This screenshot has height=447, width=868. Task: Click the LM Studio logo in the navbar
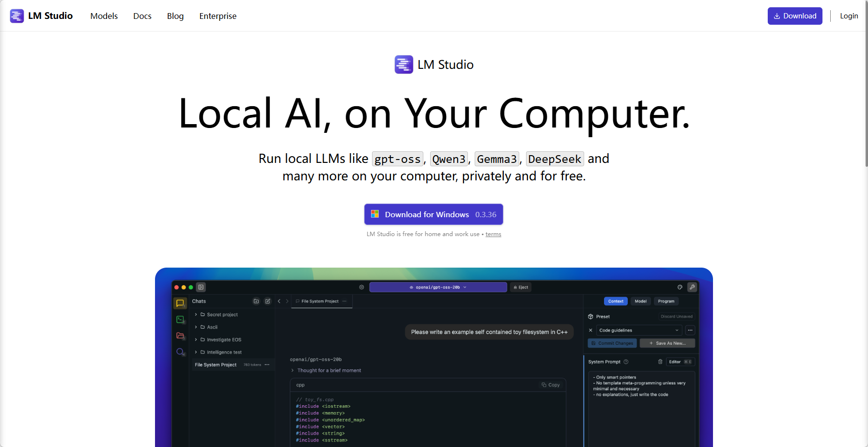[41, 16]
